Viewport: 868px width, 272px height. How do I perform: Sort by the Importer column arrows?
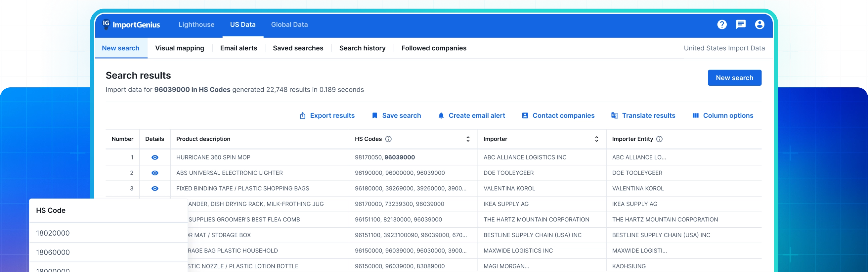[596, 139]
